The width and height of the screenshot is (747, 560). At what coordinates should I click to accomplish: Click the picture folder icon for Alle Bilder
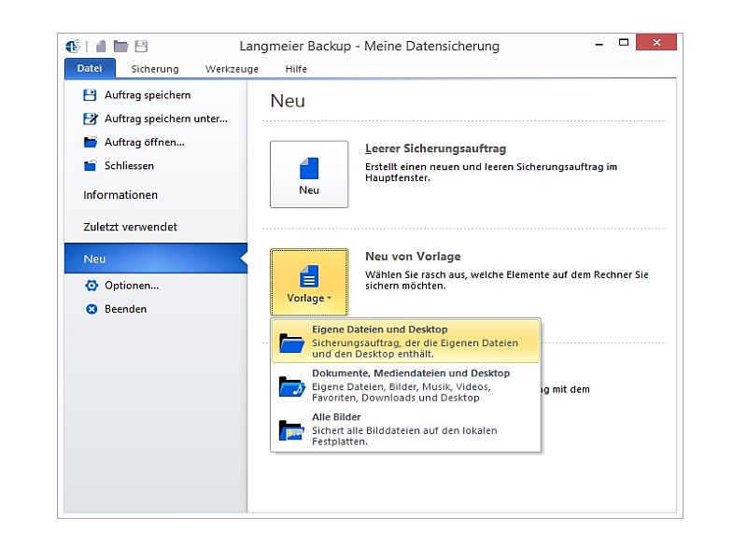(291, 430)
